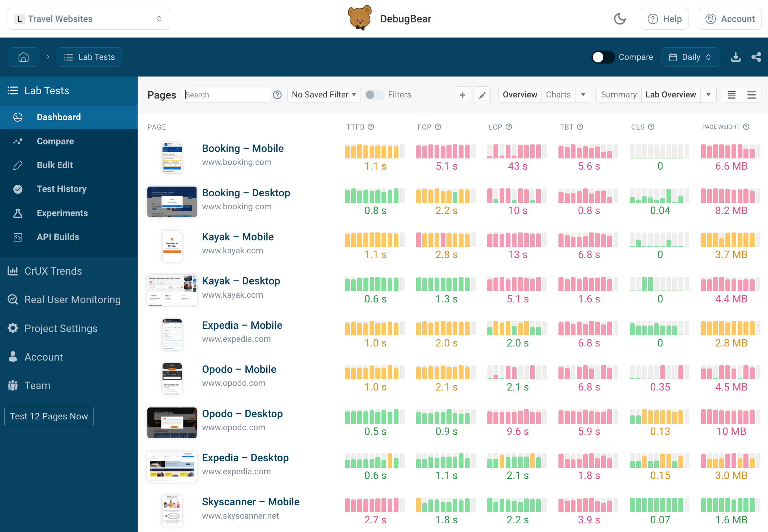Image resolution: width=768 pixels, height=532 pixels.
Task: Open the Skyscanner – Mobile page link
Action: 251,502
